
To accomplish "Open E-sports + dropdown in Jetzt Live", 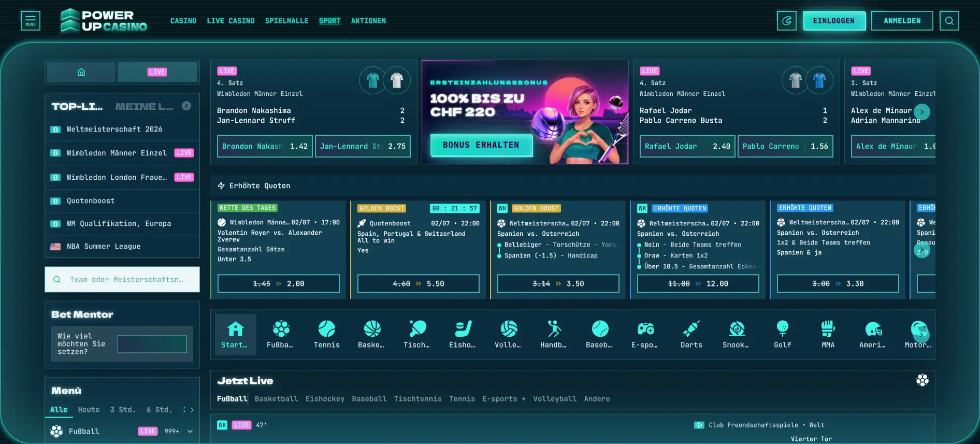I will click(x=504, y=399).
